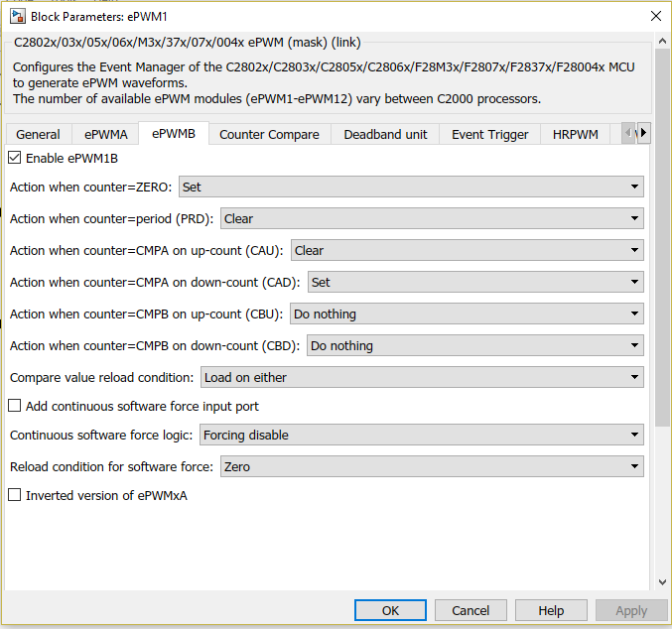
Task: Open Action when counter=period (PRD) dropdown
Action: (432, 218)
